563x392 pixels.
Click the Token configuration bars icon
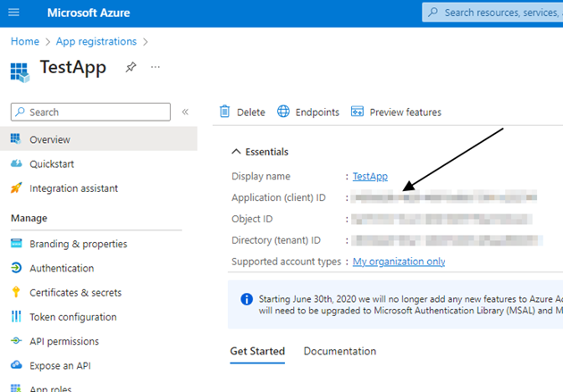(x=16, y=316)
